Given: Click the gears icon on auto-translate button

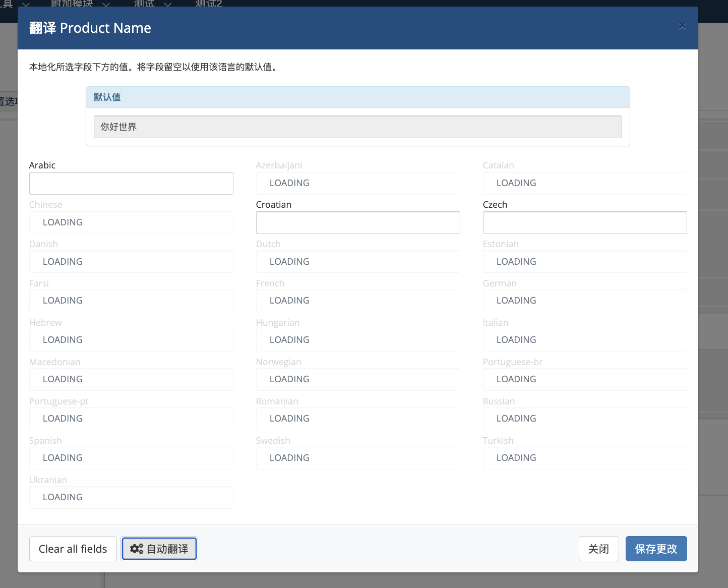Looking at the screenshot, I should pos(136,549).
